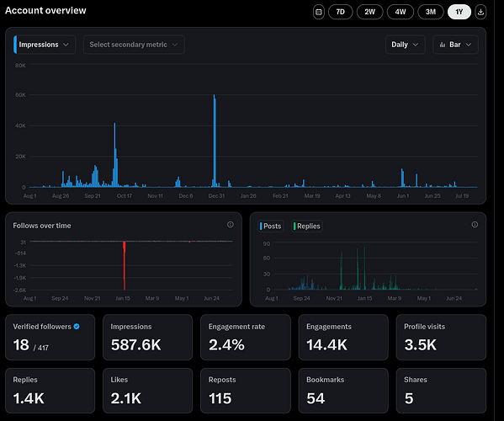Screen dimensions: 504x421
Task: Switch time range to 7D
Action: (341, 13)
